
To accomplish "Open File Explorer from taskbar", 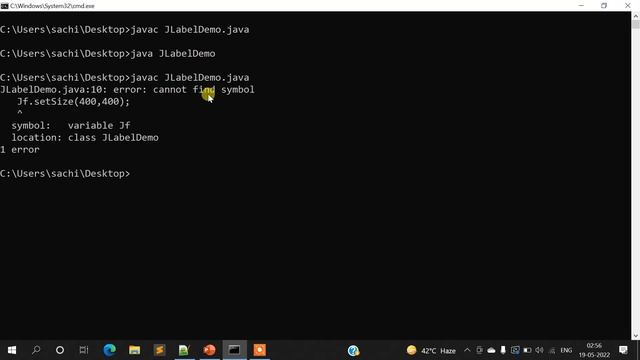I will [x=134, y=350].
